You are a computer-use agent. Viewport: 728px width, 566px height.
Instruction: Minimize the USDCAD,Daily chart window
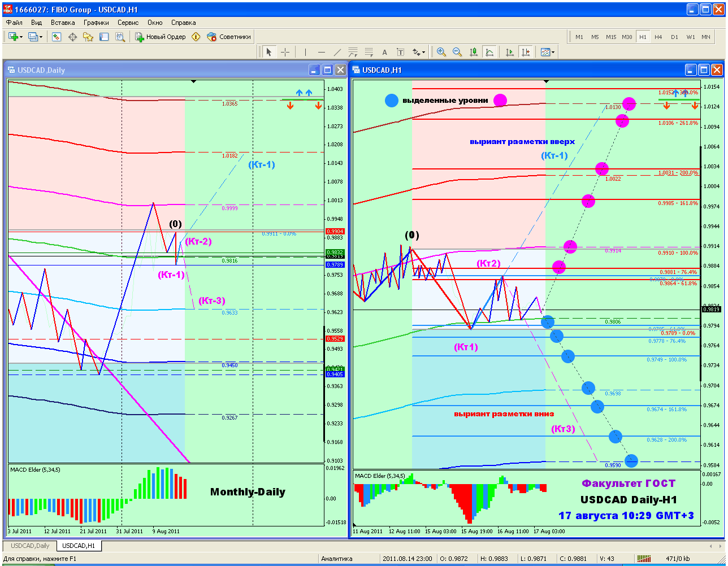click(x=314, y=70)
